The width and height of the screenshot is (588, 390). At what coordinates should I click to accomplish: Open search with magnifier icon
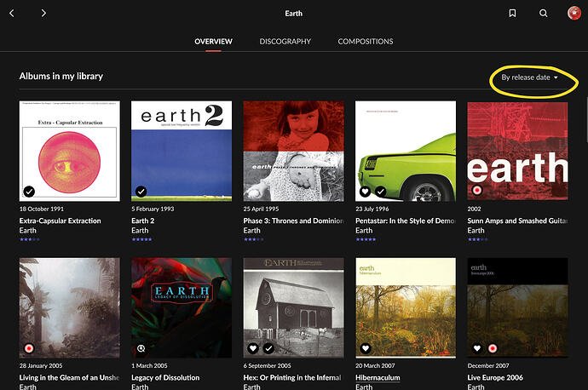pos(543,13)
